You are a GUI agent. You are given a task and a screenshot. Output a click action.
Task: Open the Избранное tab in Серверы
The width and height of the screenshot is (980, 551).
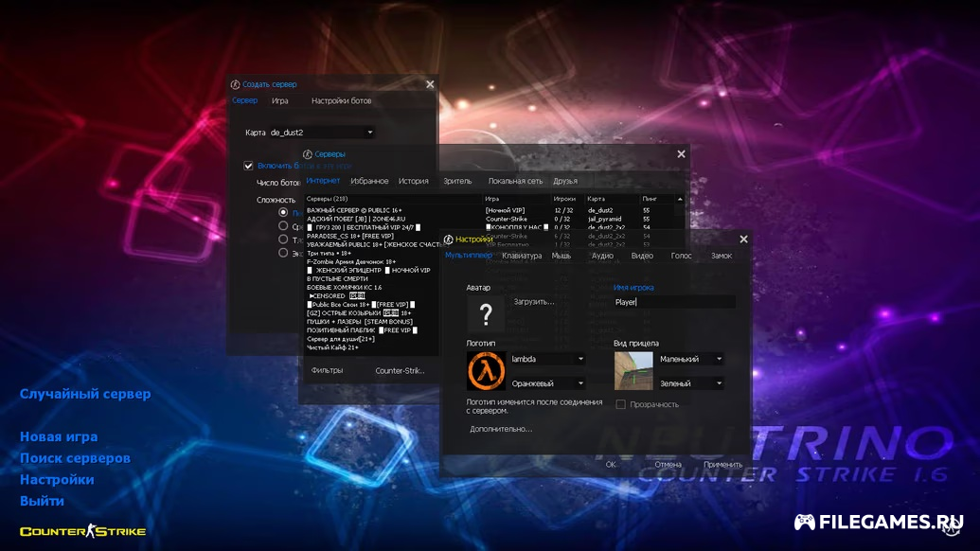(369, 181)
